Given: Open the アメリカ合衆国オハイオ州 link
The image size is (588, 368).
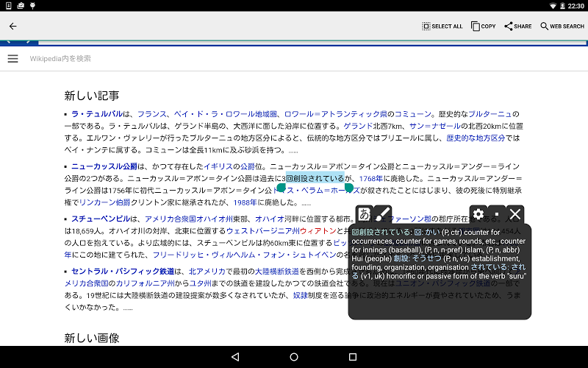Looking at the screenshot, I should point(189,219).
